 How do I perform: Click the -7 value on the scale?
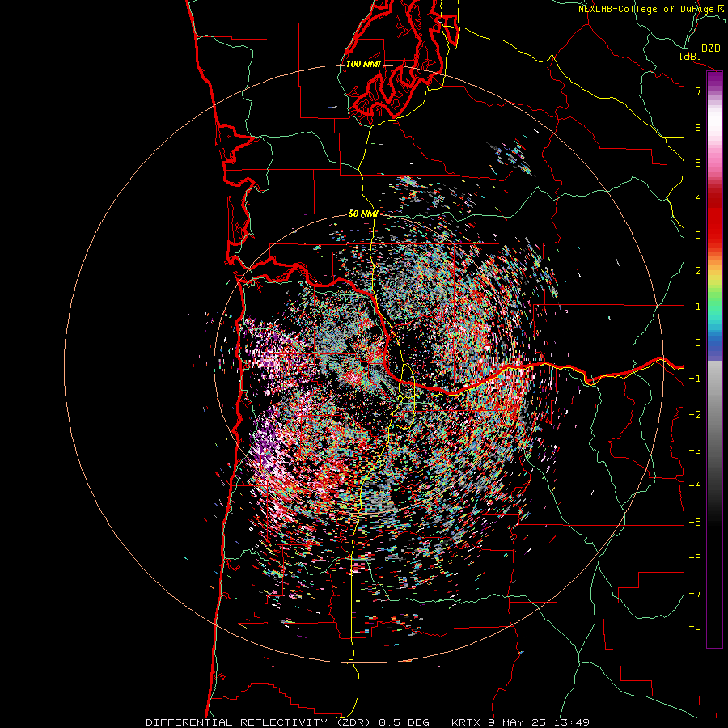point(695,594)
